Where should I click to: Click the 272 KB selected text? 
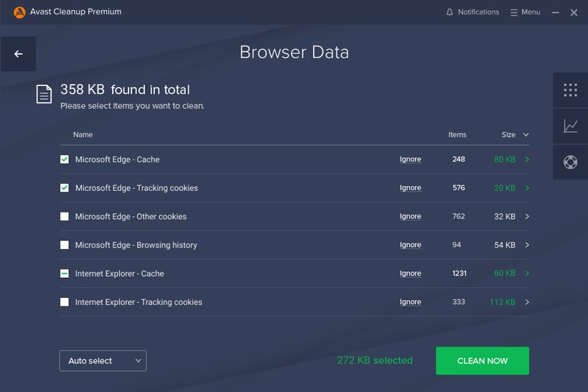375,360
